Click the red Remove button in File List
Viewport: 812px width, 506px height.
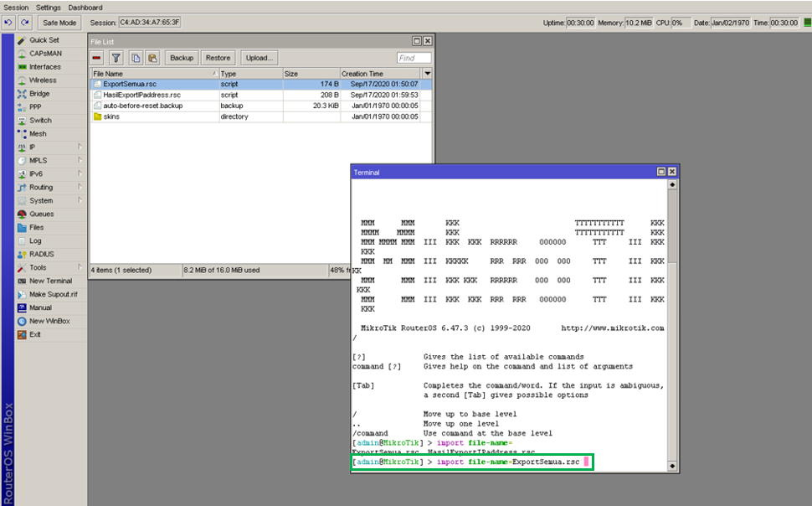tap(97, 58)
